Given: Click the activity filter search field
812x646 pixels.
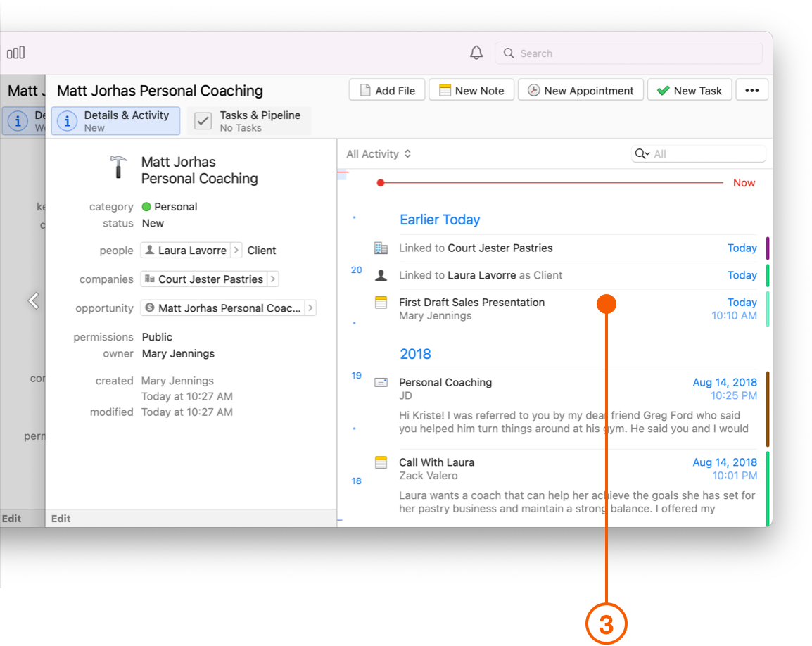Looking at the screenshot, I should (x=699, y=154).
